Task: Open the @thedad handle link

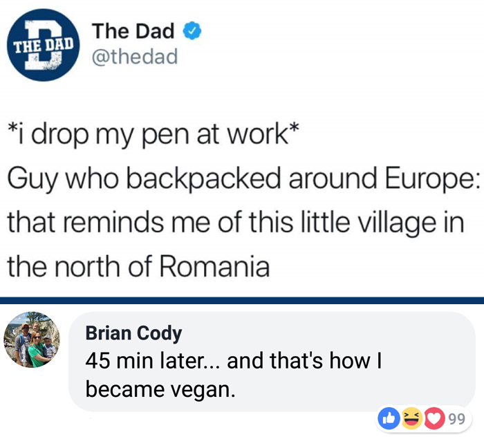Action: coord(135,57)
